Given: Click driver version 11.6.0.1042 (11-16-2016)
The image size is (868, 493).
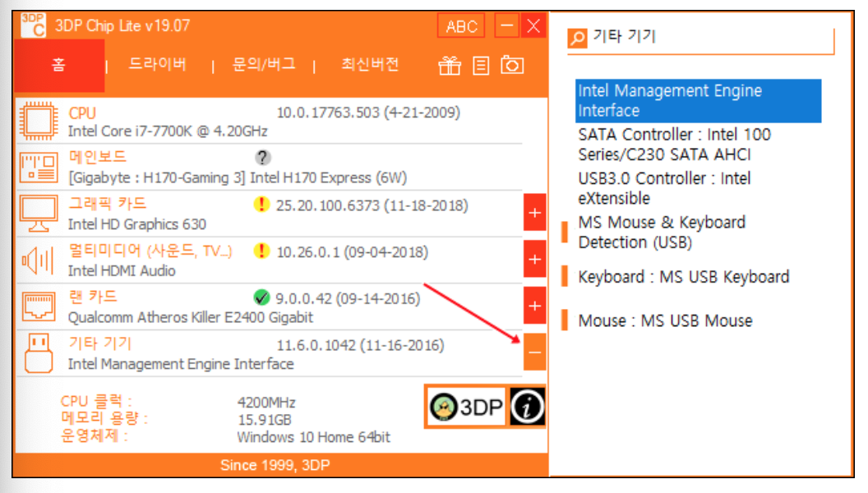Looking at the screenshot, I should click(x=360, y=345).
